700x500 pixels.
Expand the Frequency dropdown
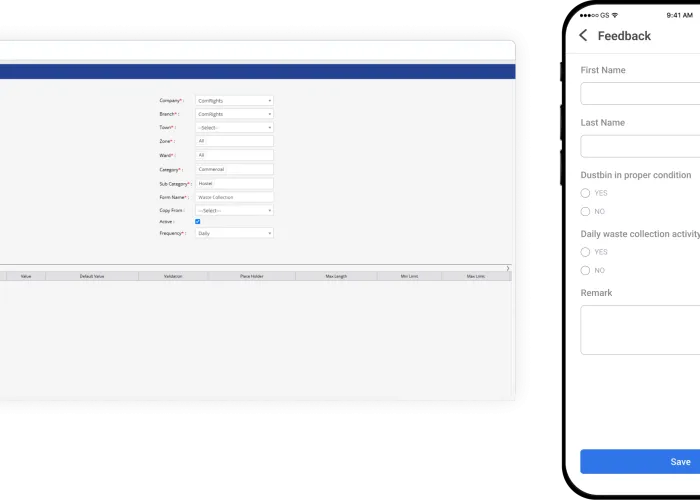pyautogui.click(x=234, y=233)
